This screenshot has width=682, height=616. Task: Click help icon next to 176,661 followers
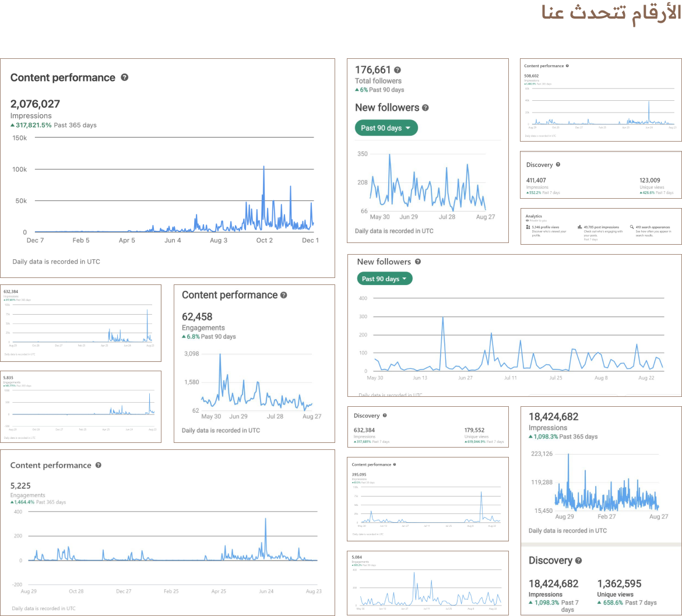point(398,70)
